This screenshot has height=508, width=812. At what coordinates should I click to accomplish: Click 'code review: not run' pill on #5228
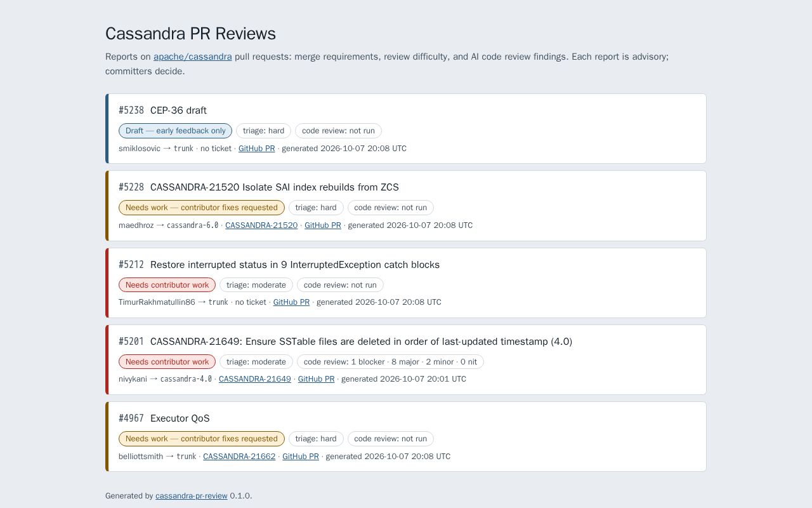pos(391,207)
